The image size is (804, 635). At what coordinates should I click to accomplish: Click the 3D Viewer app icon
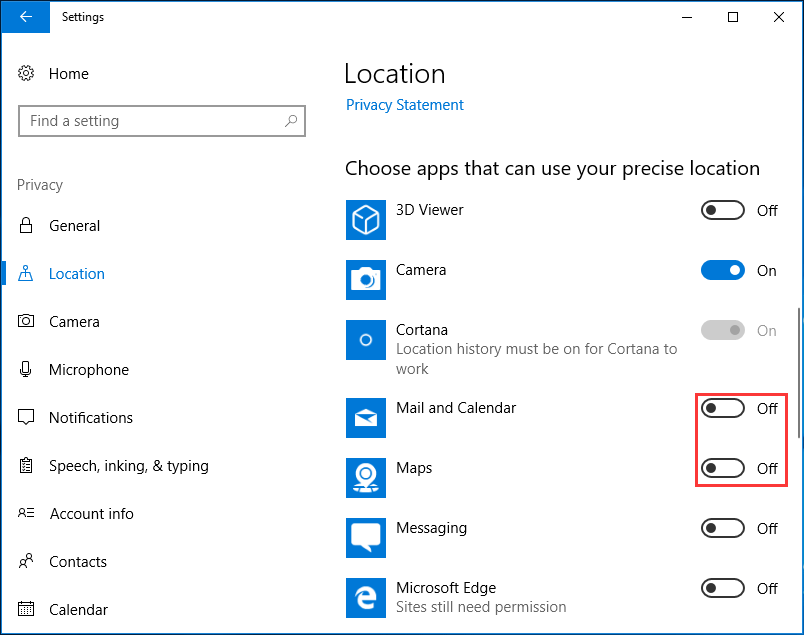point(366,220)
